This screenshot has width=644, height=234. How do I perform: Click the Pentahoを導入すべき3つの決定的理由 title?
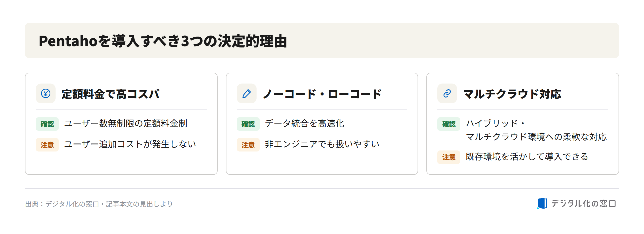click(x=163, y=41)
